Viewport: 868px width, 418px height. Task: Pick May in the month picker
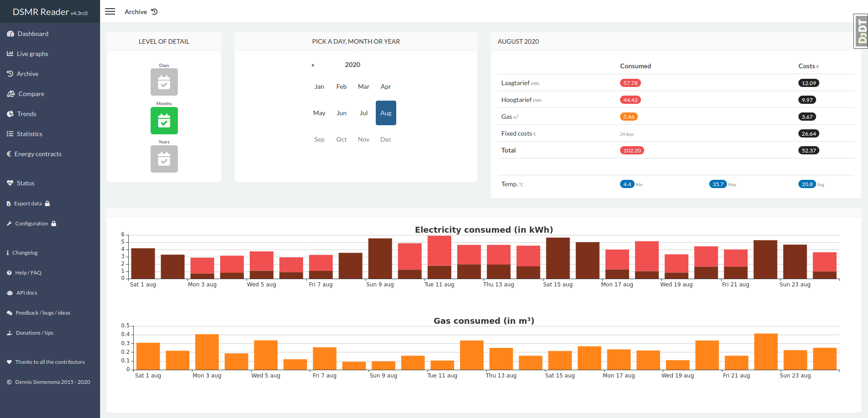click(x=319, y=113)
